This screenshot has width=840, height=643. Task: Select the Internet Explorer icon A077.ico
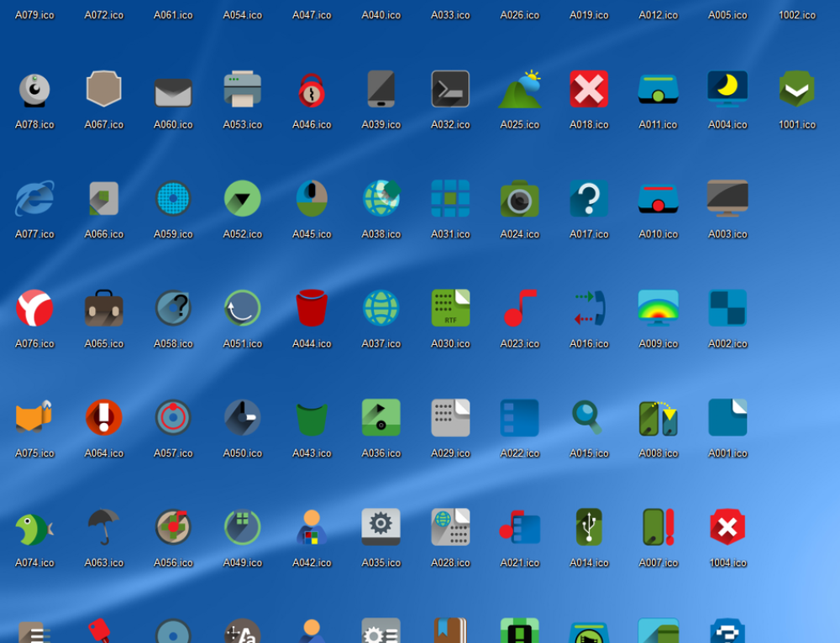coord(34,198)
